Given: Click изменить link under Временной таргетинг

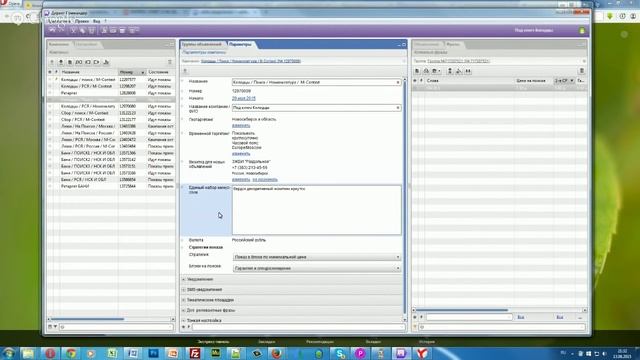Looking at the screenshot, I should point(241,153).
